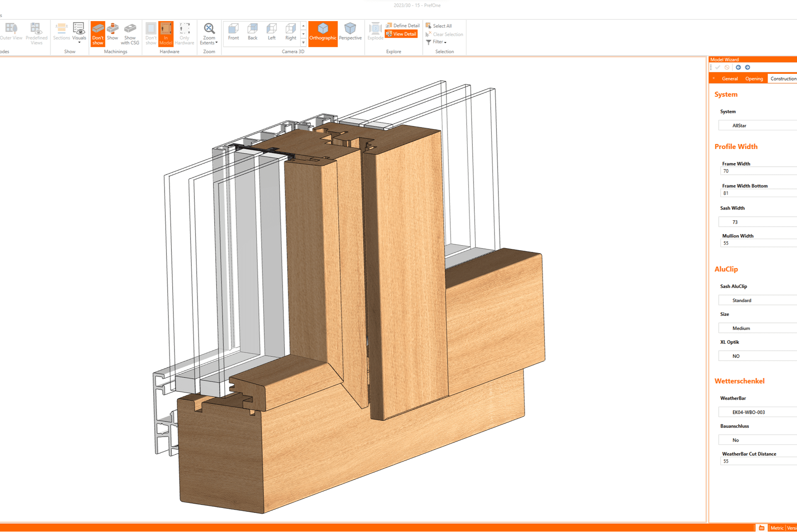Set camera to Left view
Image resolution: width=797 pixels, height=532 pixels.
click(271, 32)
